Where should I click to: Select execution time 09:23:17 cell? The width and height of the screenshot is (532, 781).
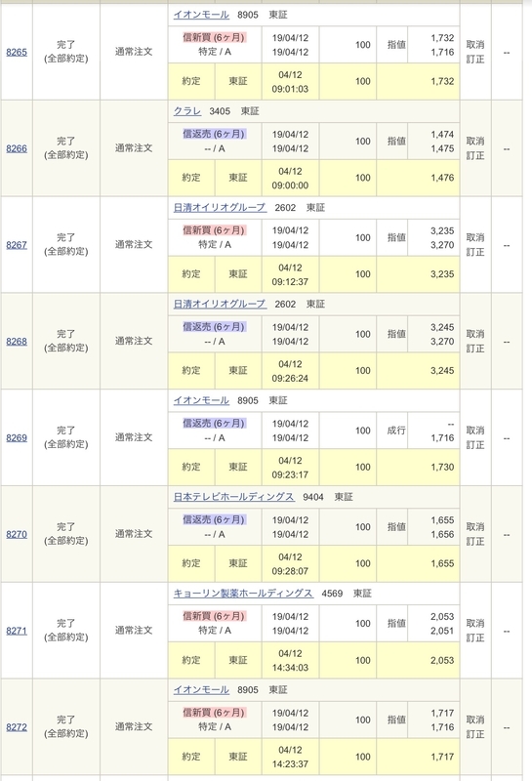point(291,468)
